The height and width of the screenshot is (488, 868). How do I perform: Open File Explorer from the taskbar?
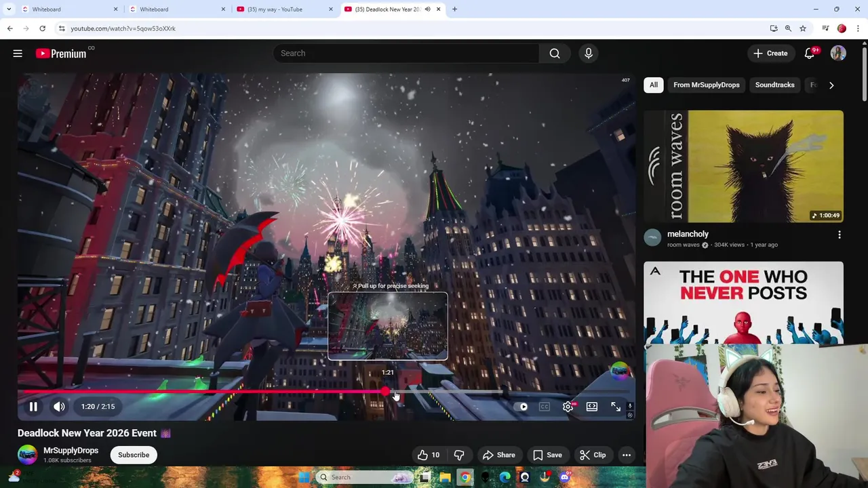[x=445, y=477]
